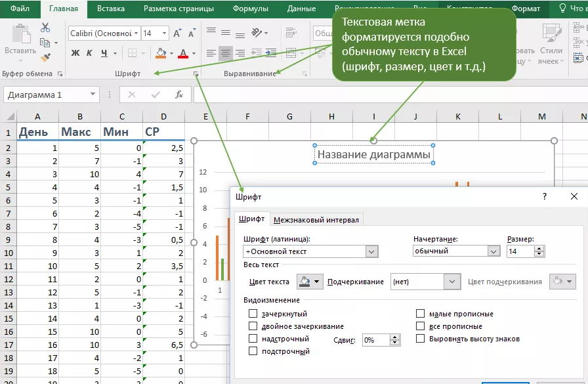Switch to the Разметка страницы tab
Viewport: 588px width, 384px height.
(x=178, y=9)
